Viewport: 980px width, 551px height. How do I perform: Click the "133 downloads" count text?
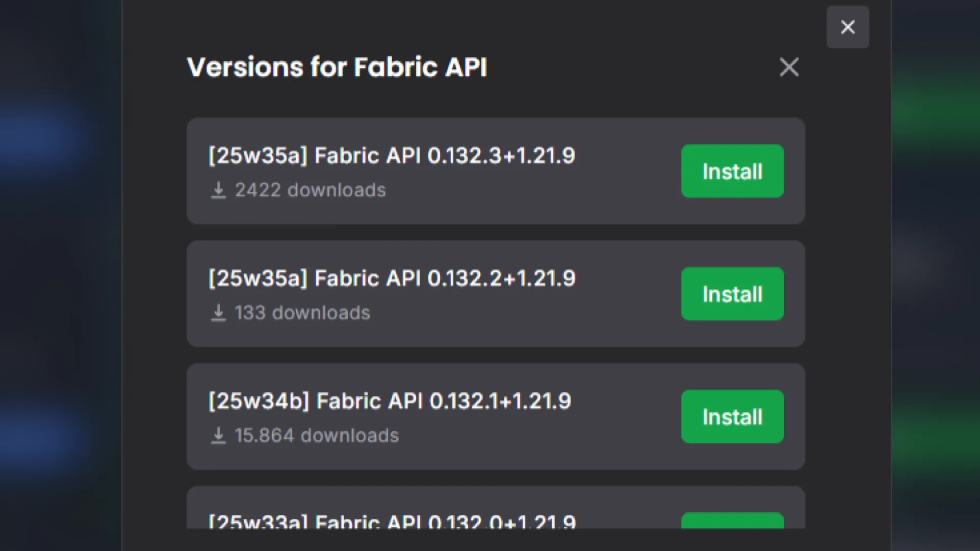coord(302,313)
